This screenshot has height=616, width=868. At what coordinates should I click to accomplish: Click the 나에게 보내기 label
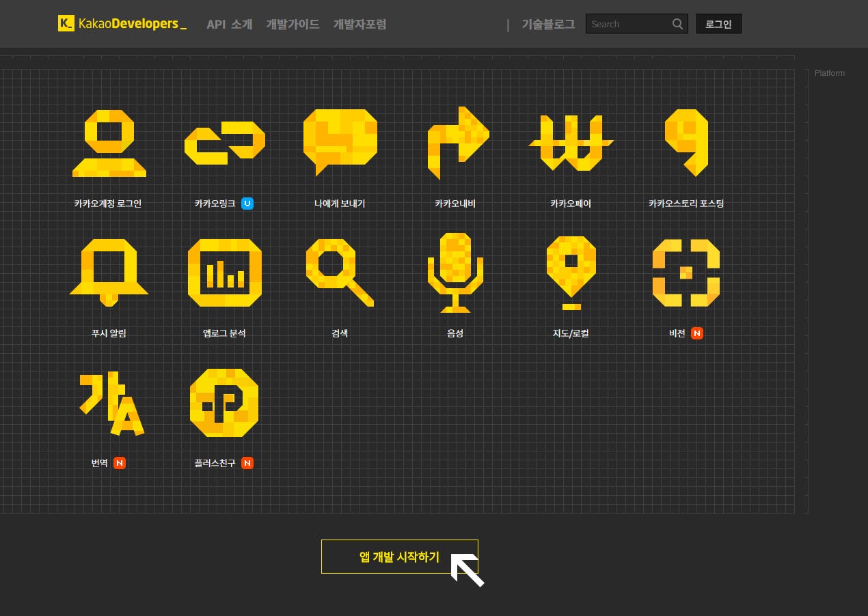tap(340, 204)
